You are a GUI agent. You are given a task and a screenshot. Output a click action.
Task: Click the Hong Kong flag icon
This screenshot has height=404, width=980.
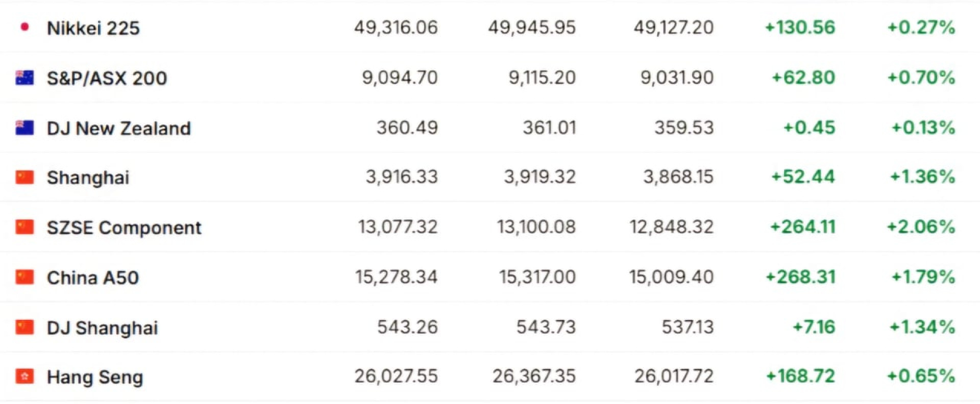click(24, 376)
